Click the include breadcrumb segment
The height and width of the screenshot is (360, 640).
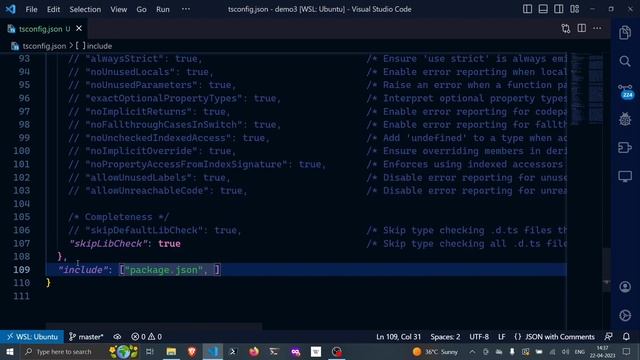click(x=99, y=46)
